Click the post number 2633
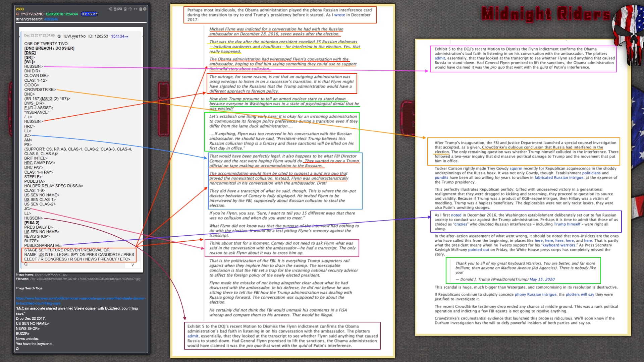 (20, 9)
